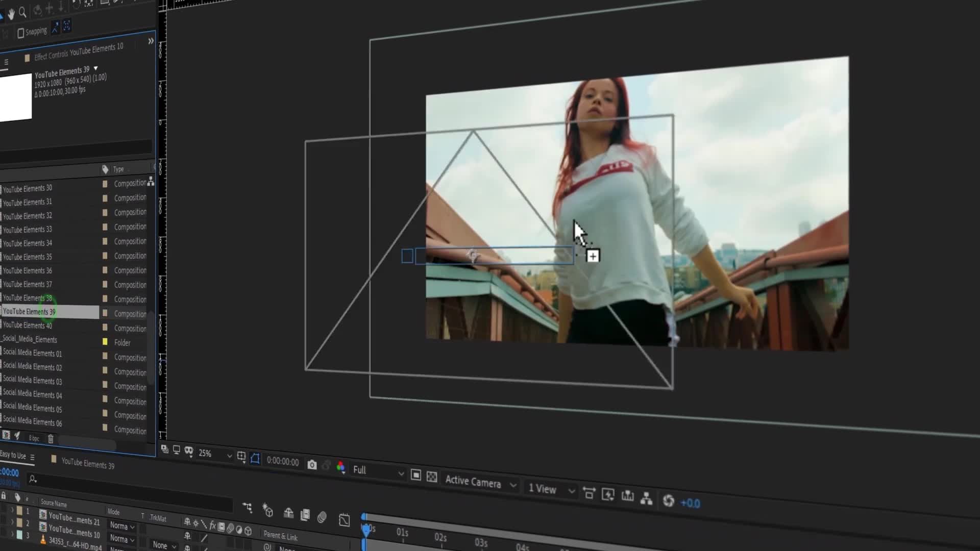Click the primary viewer monitor icon

click(177, 450)
